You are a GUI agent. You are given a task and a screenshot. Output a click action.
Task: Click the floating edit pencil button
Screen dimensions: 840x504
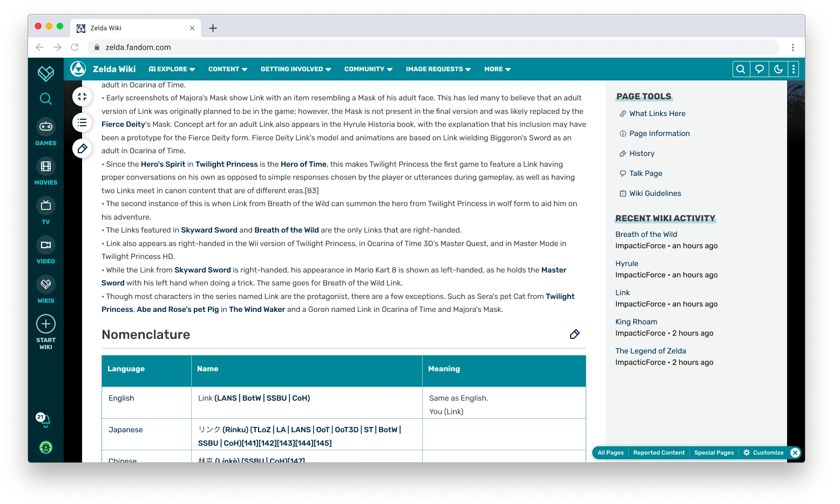[x=82, y=148]
